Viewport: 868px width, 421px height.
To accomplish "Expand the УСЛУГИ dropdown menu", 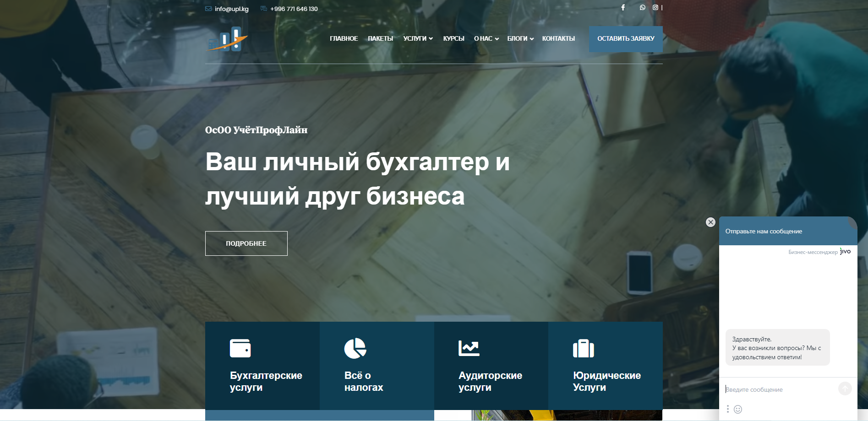I will pos(418,39).
